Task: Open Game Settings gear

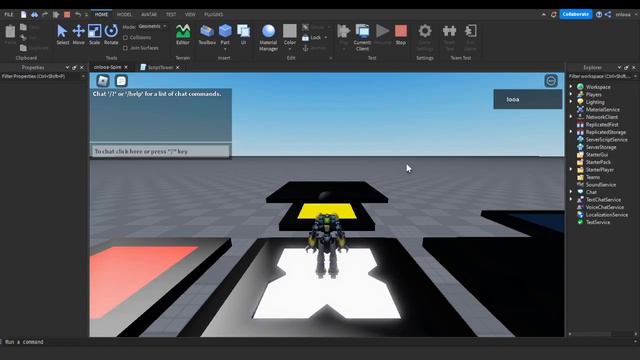Action: 425,31
